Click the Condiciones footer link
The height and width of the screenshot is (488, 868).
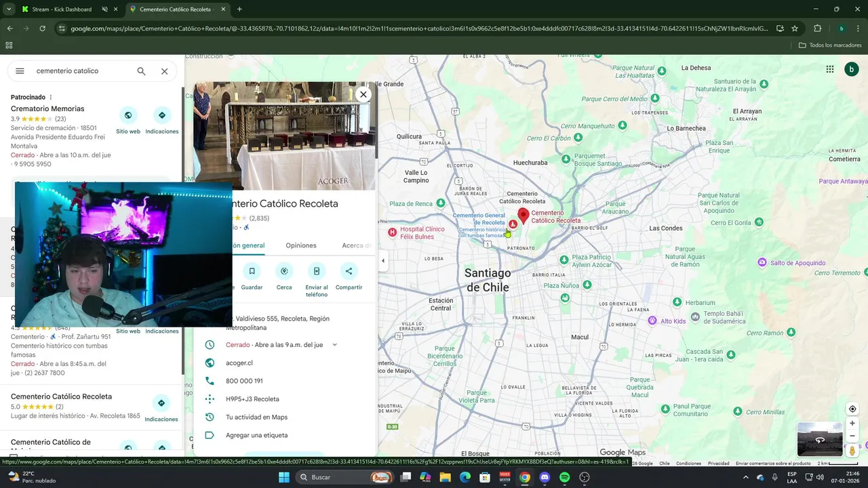(x=688, y=464)
